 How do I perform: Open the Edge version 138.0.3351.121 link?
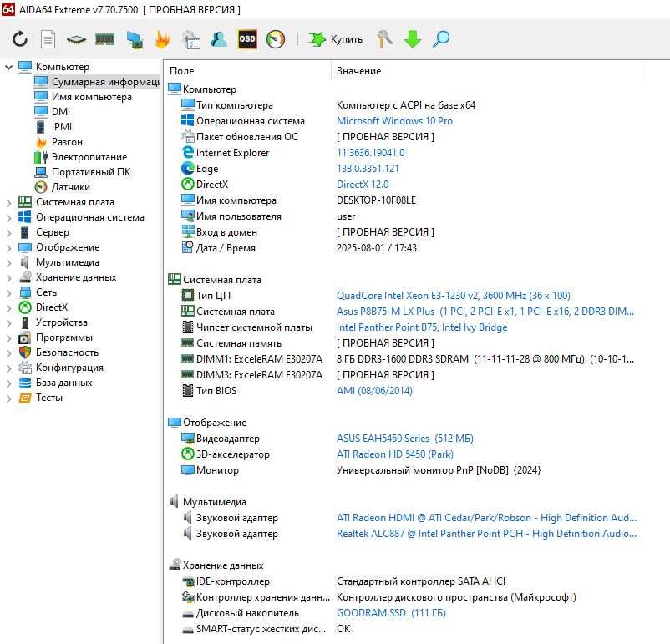click(x=368, y=169)
